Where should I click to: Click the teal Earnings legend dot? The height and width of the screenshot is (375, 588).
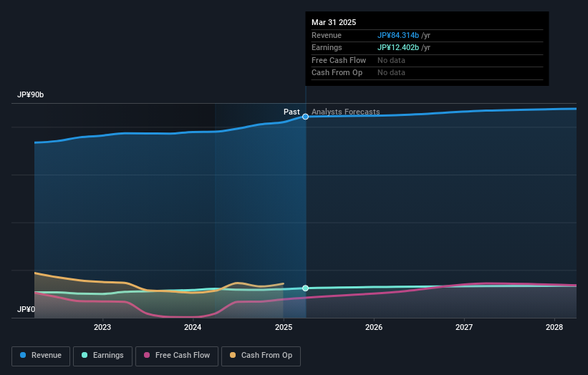point(85,355)
